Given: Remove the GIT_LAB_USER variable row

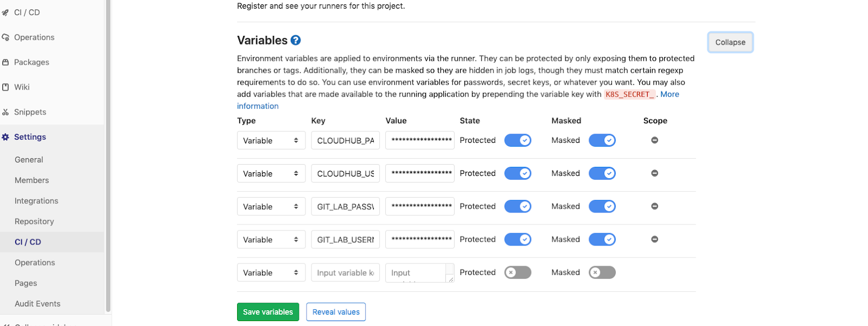Looking at the screenshot, I should [655, 240].
